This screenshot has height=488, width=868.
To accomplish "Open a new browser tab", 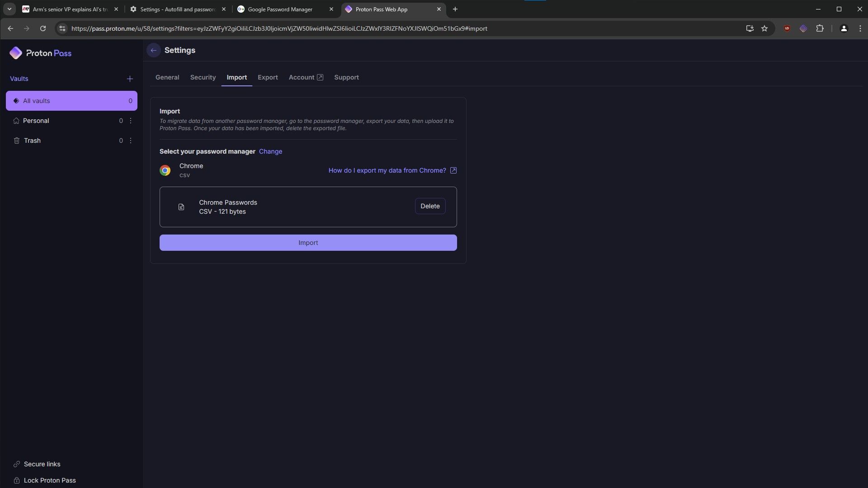I will coord(455,9).
